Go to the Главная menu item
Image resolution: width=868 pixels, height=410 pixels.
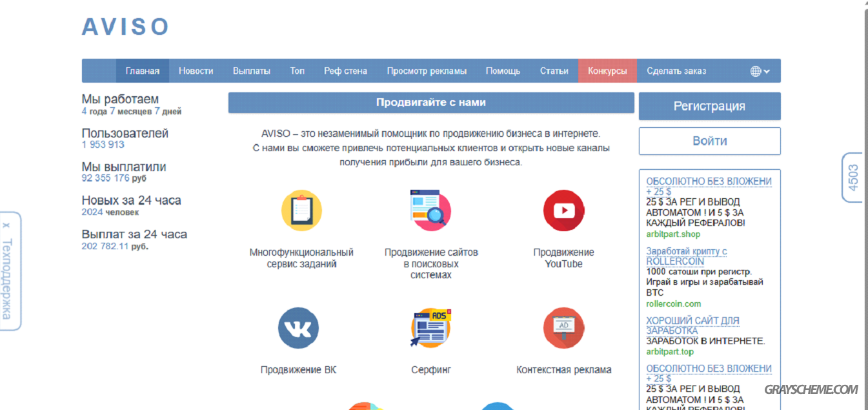coord(143,71)
